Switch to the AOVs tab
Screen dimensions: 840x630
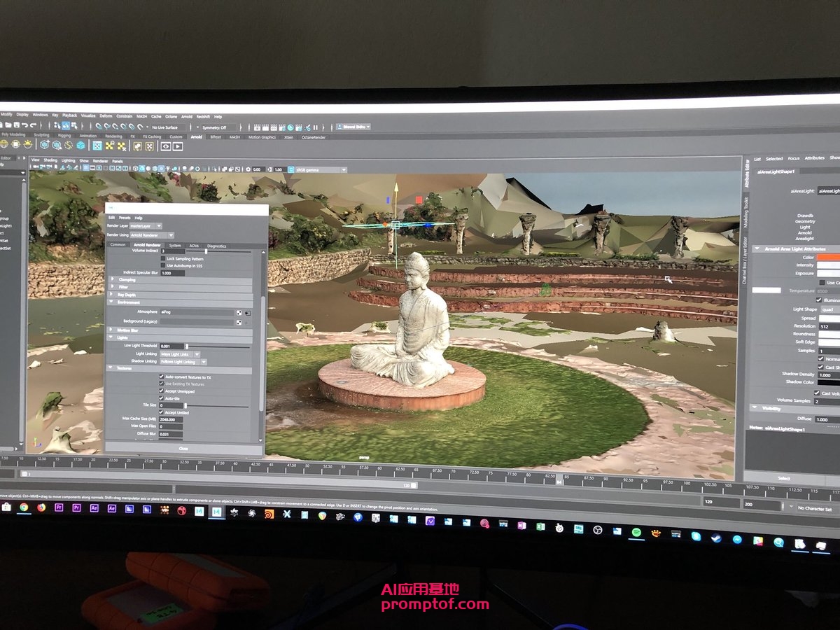[194, 246]
